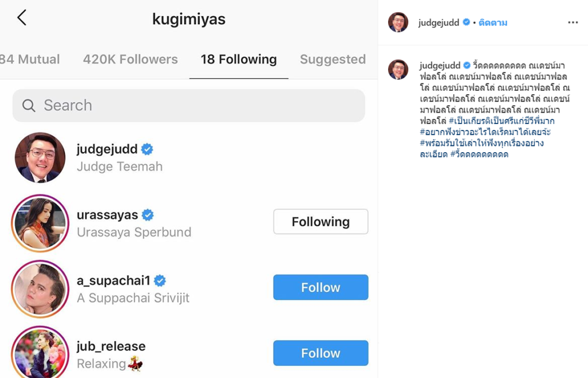Screen dimensions: 588x378
Task: Follow the a_supachai1 account
Action: tap(320, 287)
